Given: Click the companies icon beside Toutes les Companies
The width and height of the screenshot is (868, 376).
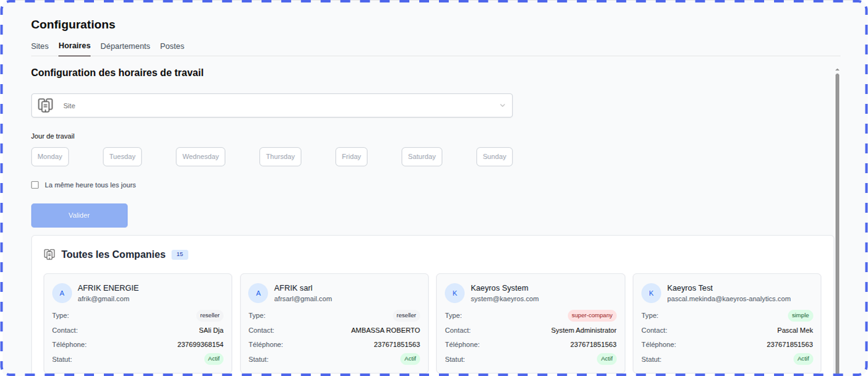Looking at the screenshot, I should (49, 254).
